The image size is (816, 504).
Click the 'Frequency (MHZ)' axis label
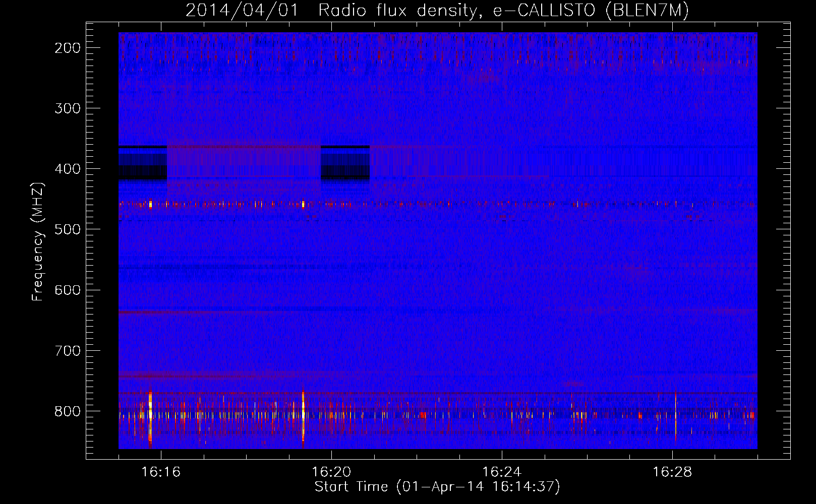click(x=38, y=241)
